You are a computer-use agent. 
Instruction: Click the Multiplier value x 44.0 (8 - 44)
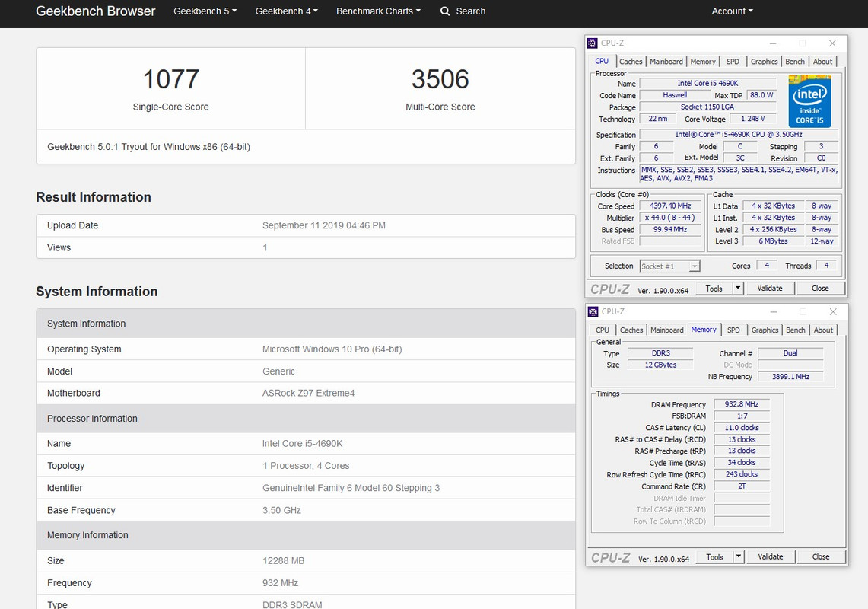pyautogui.click(x=670, y=218)
